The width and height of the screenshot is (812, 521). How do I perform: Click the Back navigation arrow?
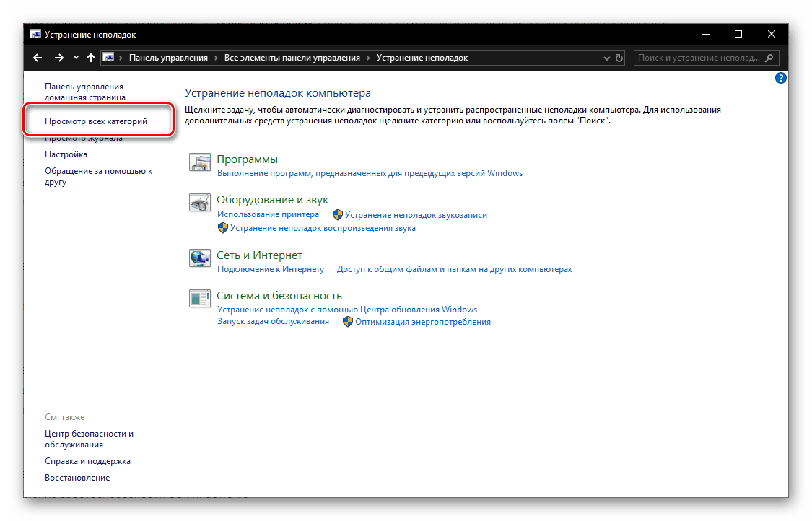(38, 58)
